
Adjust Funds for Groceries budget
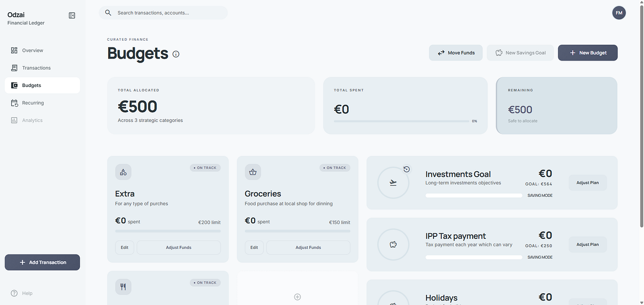click(x=308, y=248)
